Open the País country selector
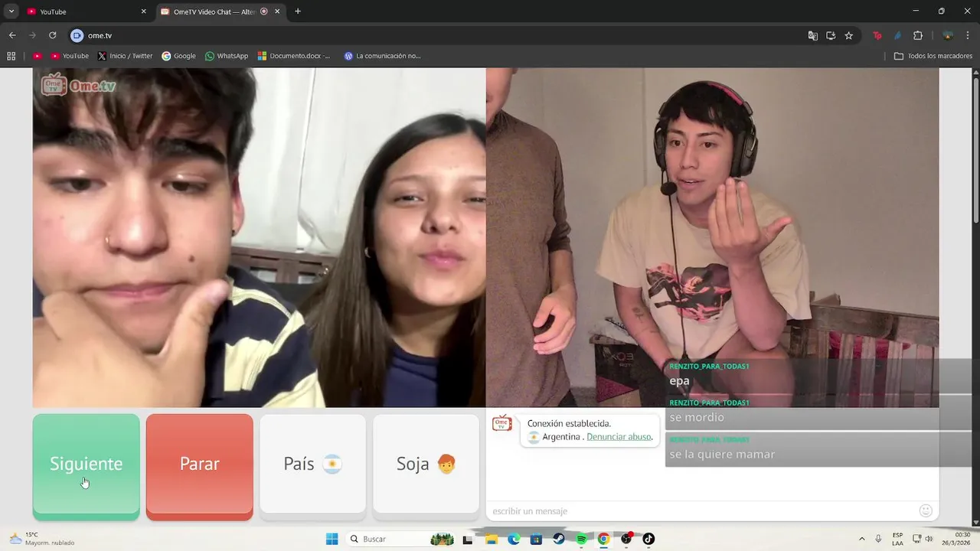 coord(312,464)
